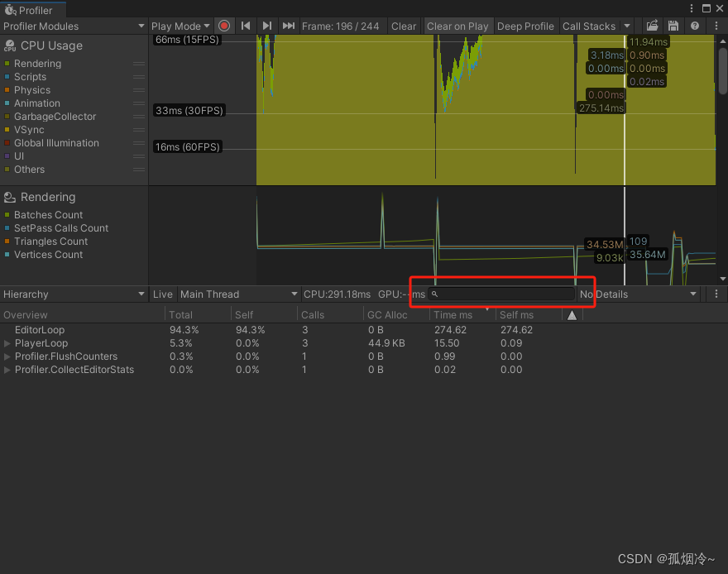Jump to the current frame
Image resolution: width=728 pixels, height=574 pixels.
pos(288,26)
